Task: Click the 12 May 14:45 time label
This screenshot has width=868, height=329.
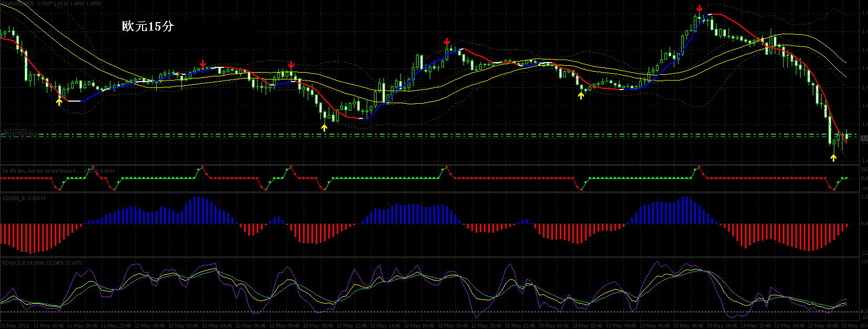Action: [x=386, y=325]
